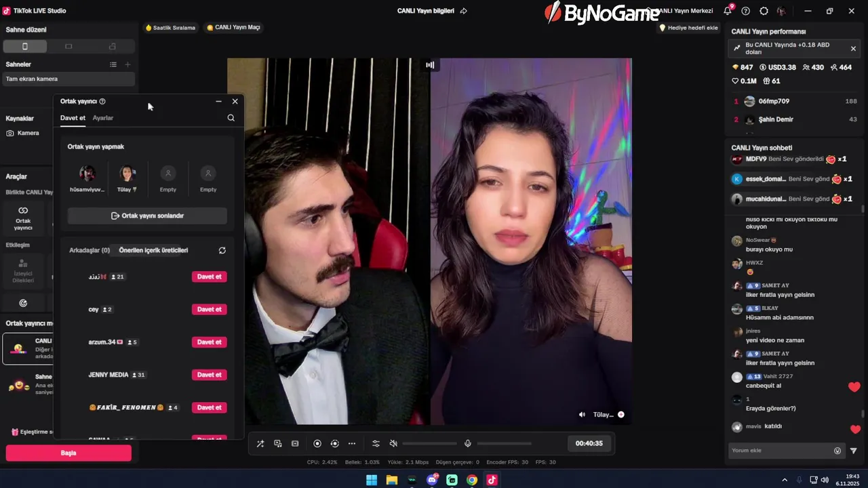Invite cey with Davet et
868x488 pixels.
coord(209,309)
